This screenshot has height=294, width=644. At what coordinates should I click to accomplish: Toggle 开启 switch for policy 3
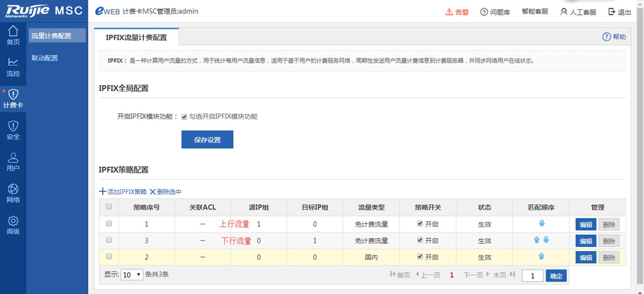pyautogui.click(x=420, y=240)
